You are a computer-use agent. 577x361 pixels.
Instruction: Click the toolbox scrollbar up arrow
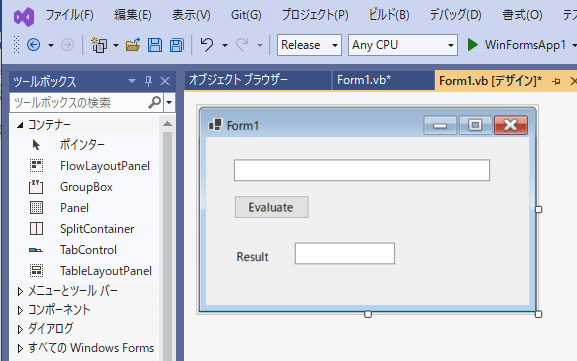coord(167,124)
